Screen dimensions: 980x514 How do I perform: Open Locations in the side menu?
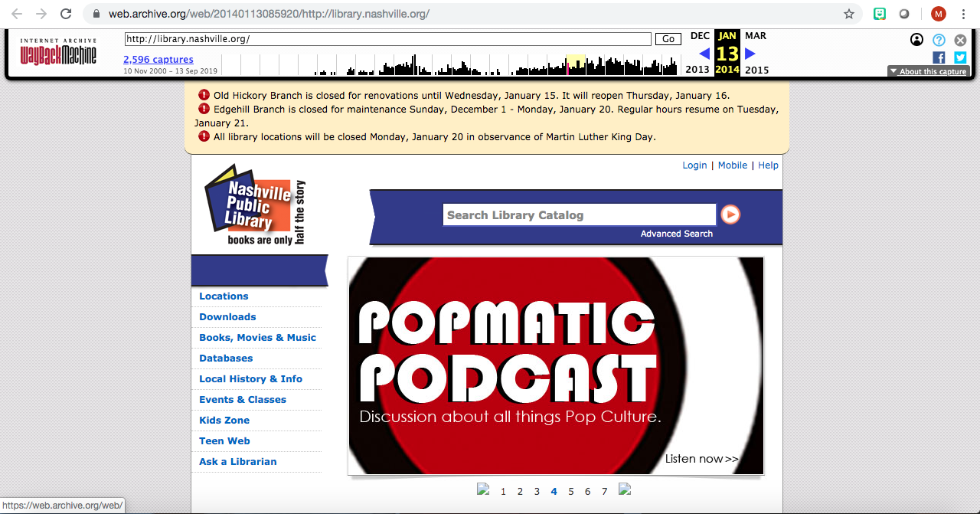coord(224,296)
